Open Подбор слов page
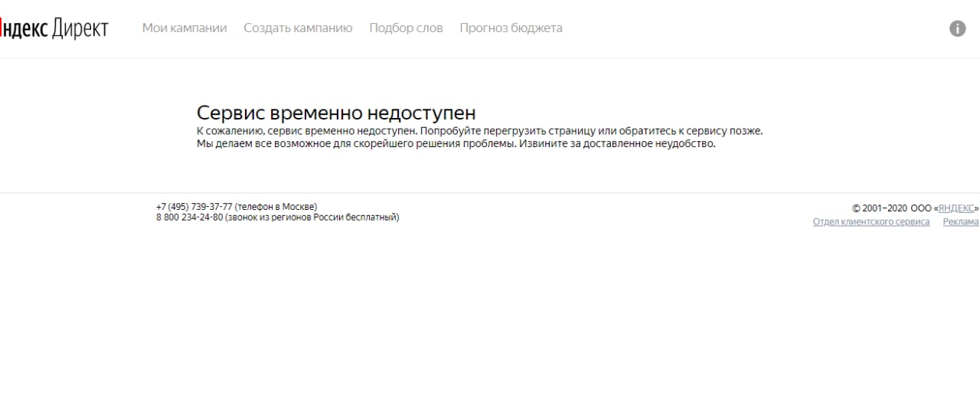The height and width of the screenshot is (419, 980). coord(406,28)
